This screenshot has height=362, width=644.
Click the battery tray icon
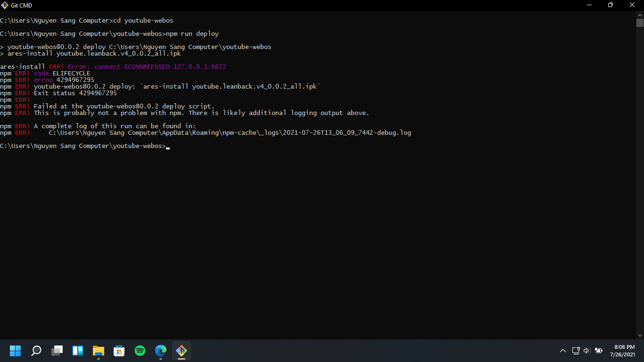[x=599, y=351]
